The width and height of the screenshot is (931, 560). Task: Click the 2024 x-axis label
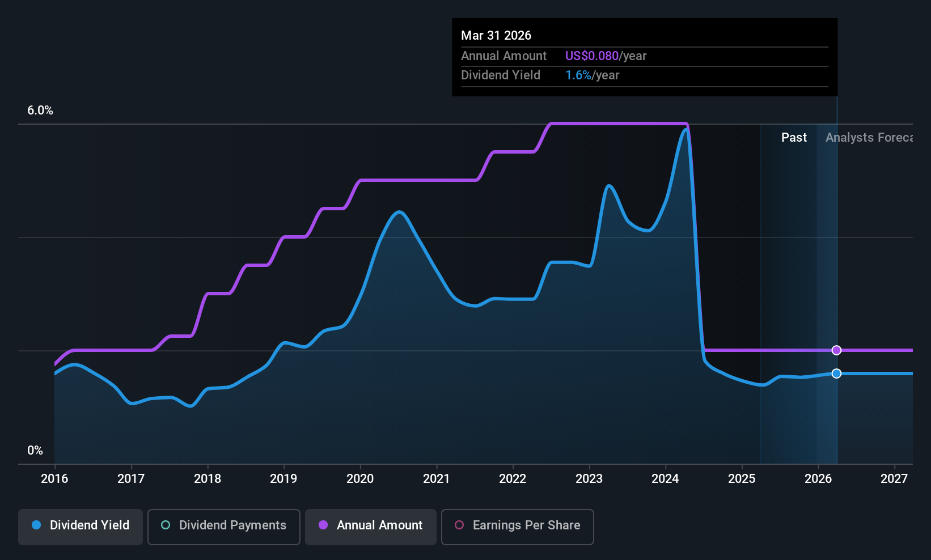tap(665, 479)
